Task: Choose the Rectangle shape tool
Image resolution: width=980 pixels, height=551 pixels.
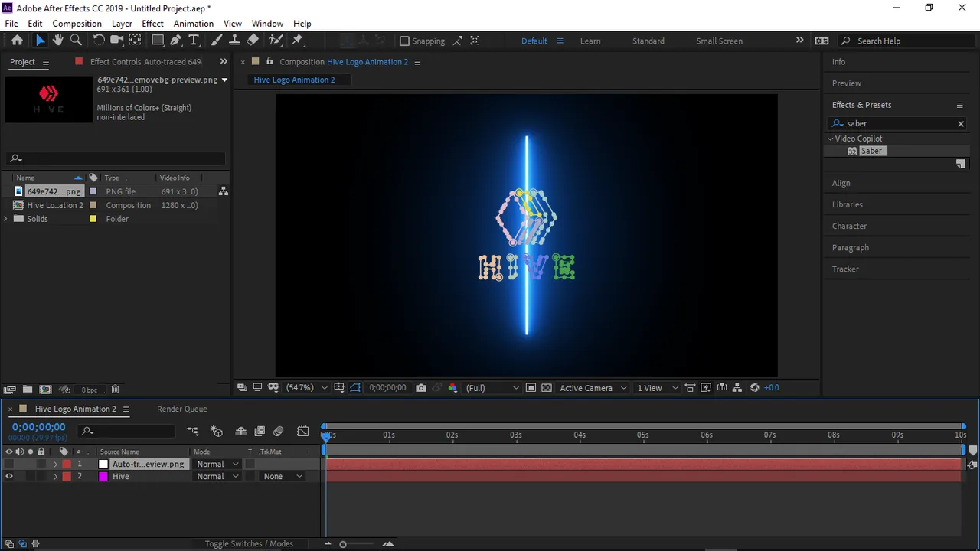Action: [x=158, y=41]
